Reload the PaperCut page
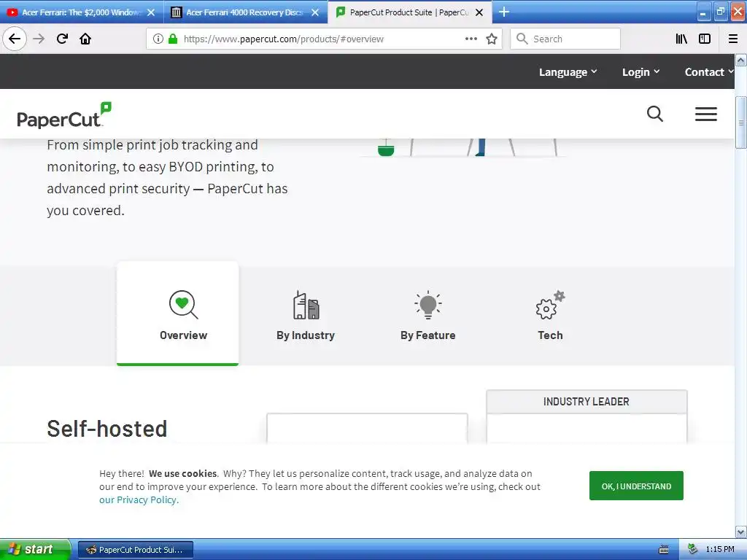 (x=62, y=39)
